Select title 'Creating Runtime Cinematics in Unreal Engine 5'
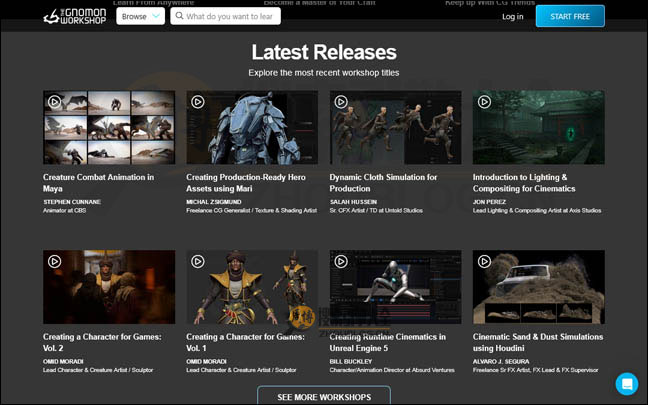This screenshot has height=405, width=648. click(388, 342)
